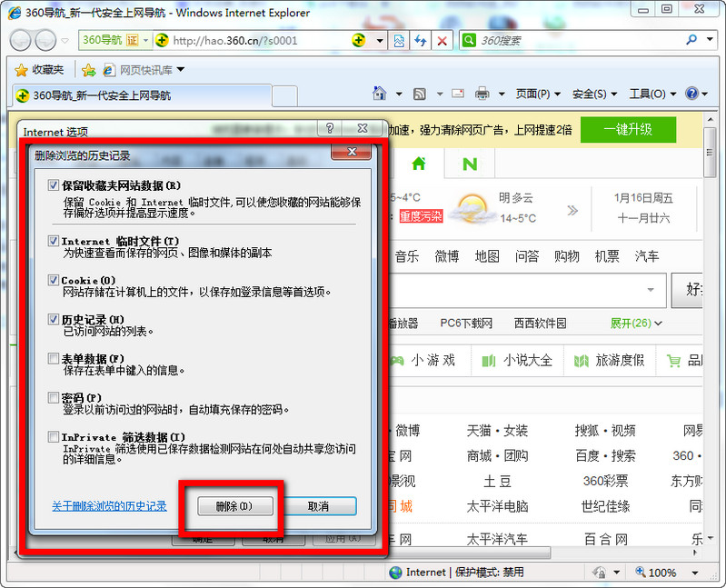Click the Internet zone globe status icon
Screen dimensions: 726x588
[396, 573]
